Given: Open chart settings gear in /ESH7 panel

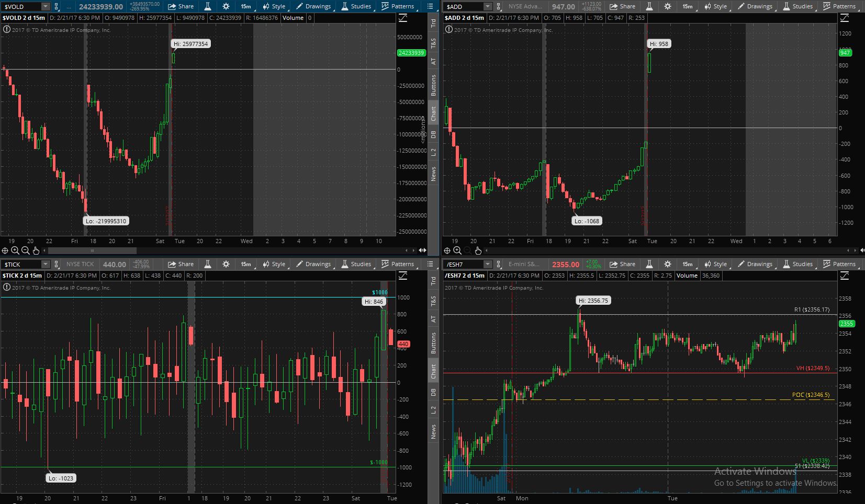Looking at the screenshot, I should pos(668,264).
